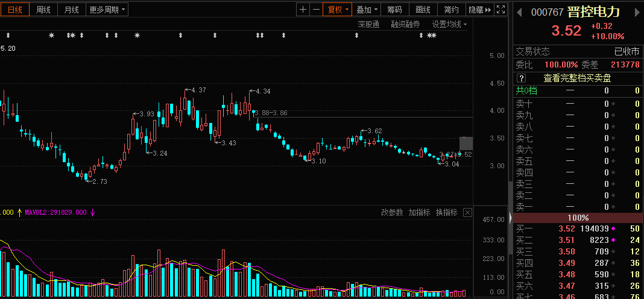Click the event marker above the 4.37 peak
The image size is (644, 299).
click(x=180, y=36)
